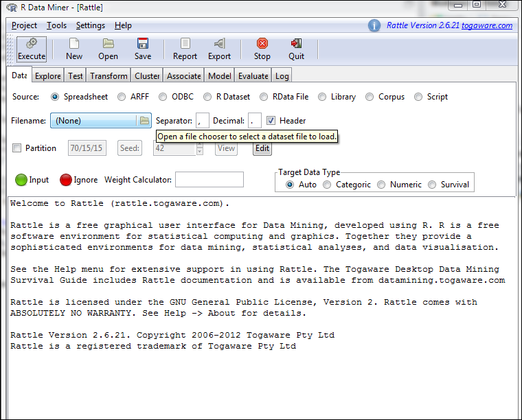Choose Corpus as data source
Screen dimensions: 522x420
[x=370, y=97]
